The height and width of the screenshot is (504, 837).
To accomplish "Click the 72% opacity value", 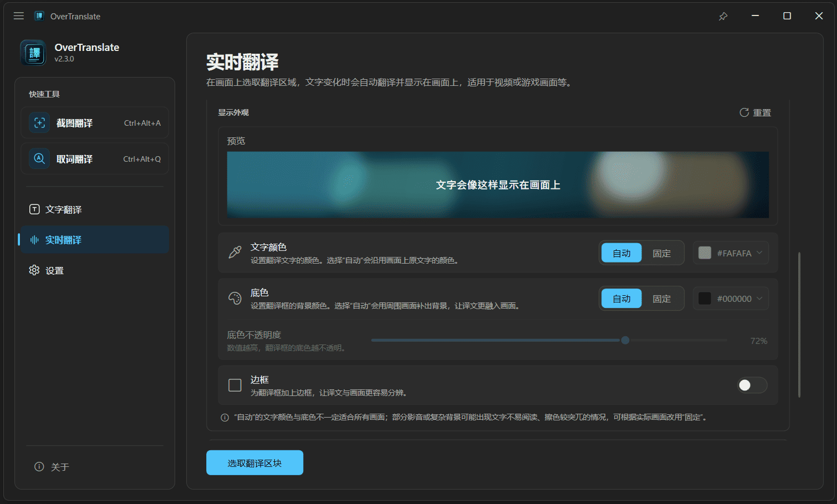I will [758, 341].
